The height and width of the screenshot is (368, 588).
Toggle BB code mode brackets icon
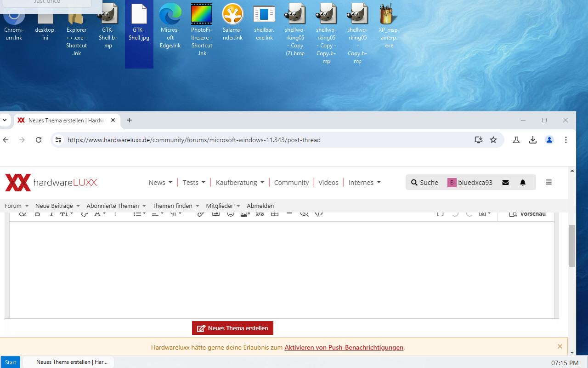click(x=440, y=214)
